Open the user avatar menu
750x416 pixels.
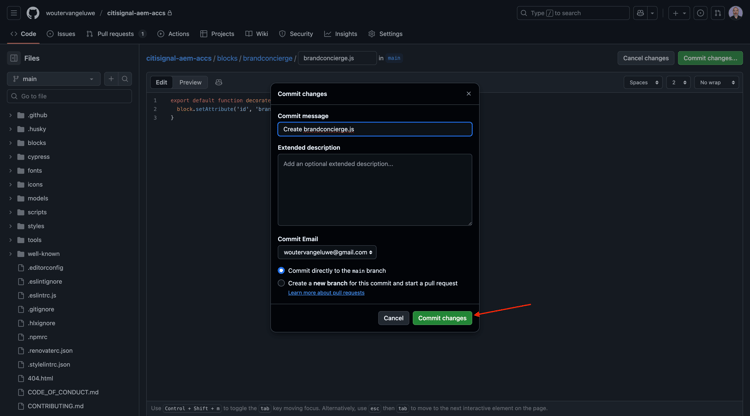[736, 13]
